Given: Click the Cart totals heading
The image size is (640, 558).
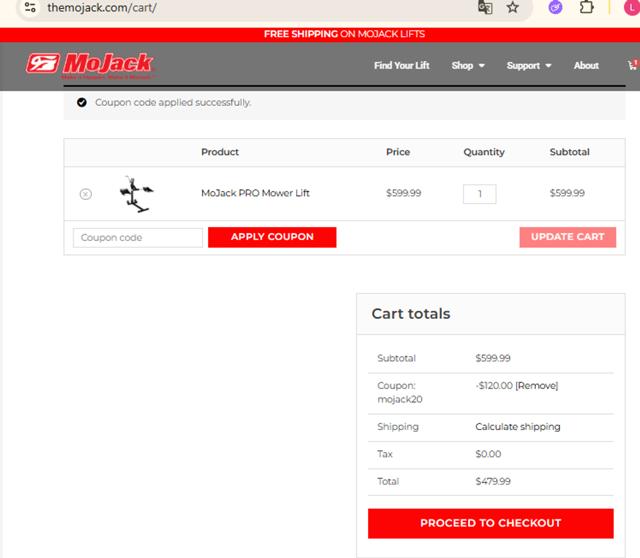Looking at the screenshot, I should pos(411,313).
